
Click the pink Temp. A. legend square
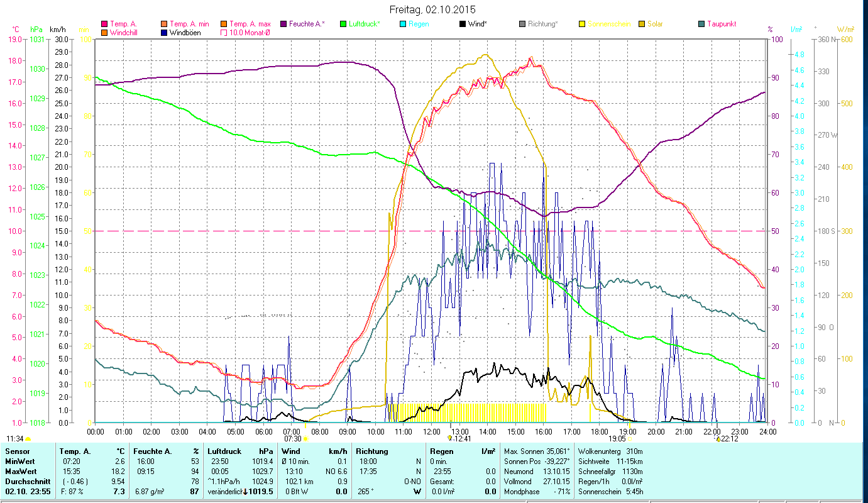[104, 24]
